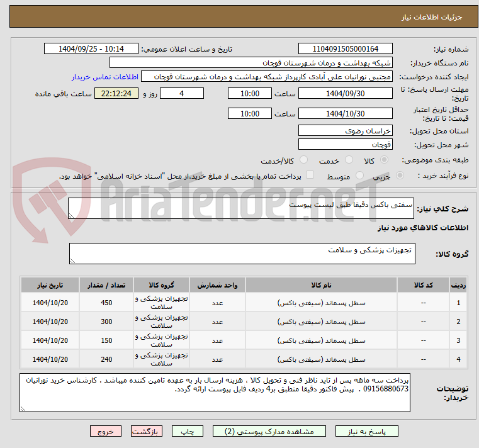Image resolution: width=479 pixels, height=448 pixels.
Task: Open مشاهده مدارک پیوستی (2) attachments
Action: [269, 431]
